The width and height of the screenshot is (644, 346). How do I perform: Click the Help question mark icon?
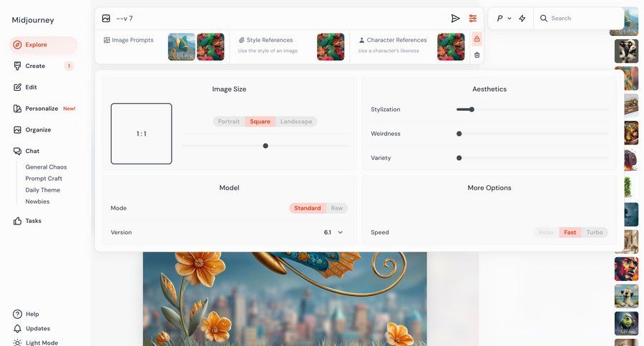pos(17,315)
